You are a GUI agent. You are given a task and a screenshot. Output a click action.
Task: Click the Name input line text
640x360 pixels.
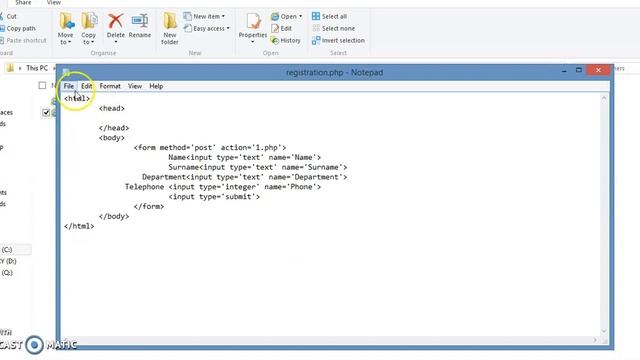point(244,157)
